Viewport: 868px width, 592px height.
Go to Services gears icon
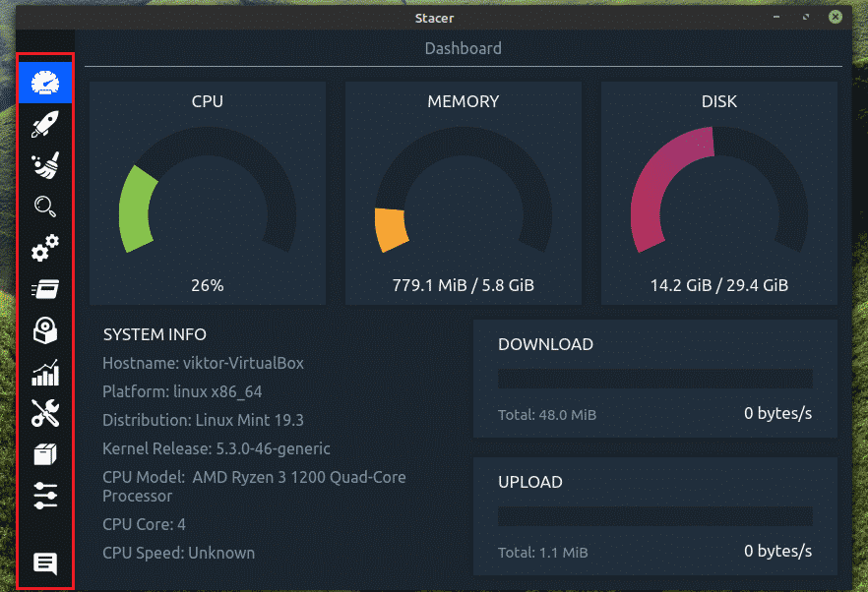pyautogui.click(x=45, y=249)
